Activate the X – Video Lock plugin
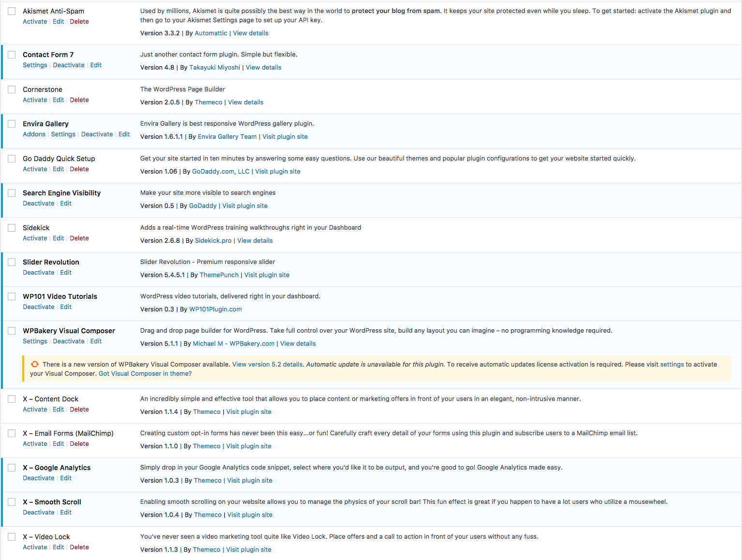The width and height of the screenshot is (742, 560). click(35, 547)
